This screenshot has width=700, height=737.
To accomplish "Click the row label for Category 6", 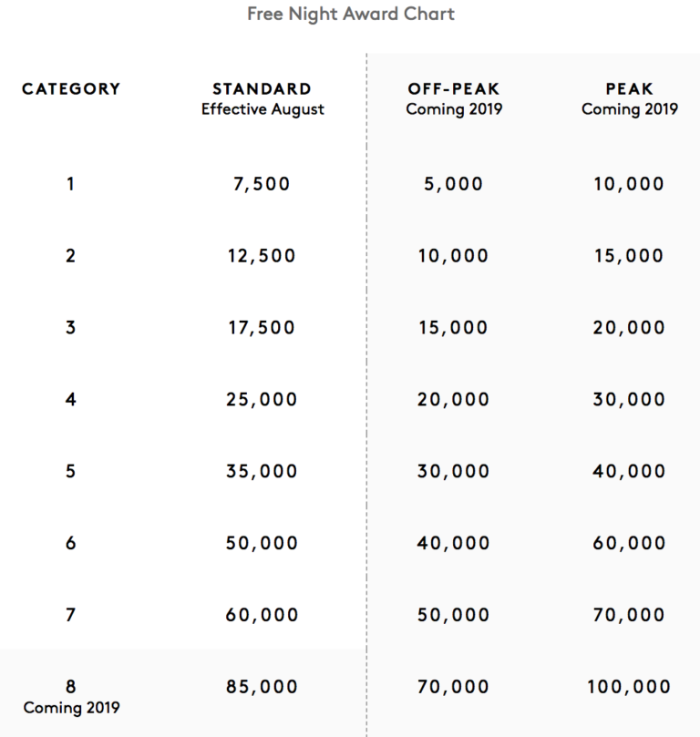I will pos(71,543).
